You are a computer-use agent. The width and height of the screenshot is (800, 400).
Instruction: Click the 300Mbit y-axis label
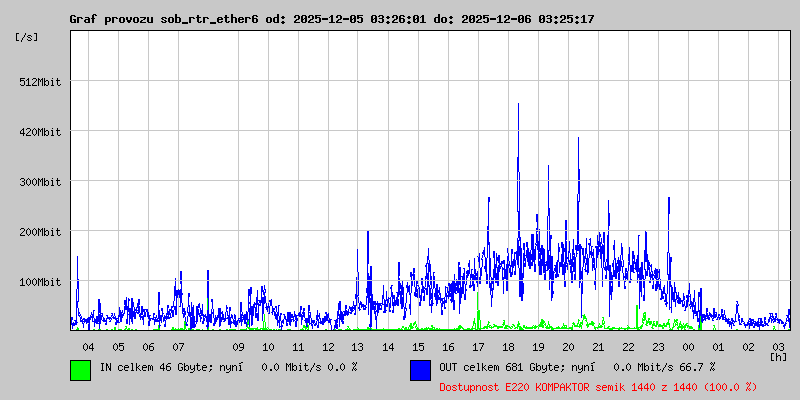[x=41, y=182]
